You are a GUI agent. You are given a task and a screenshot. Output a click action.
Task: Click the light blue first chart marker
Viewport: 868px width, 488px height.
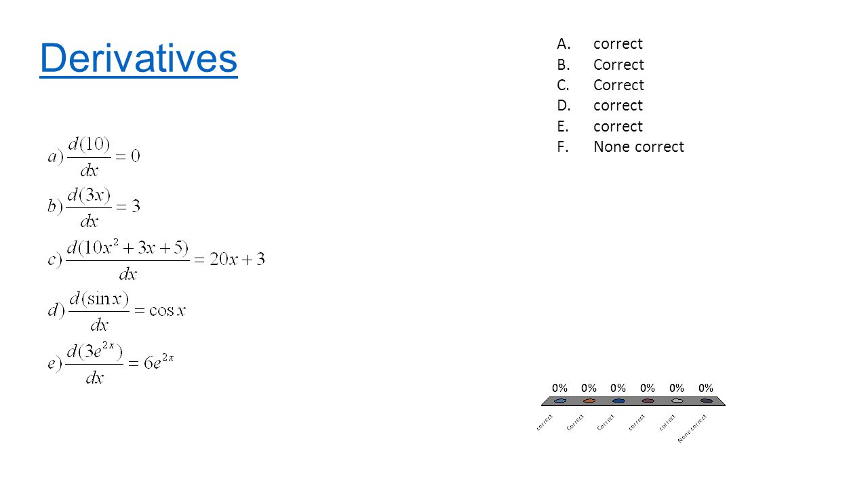(x=559, y=401)
